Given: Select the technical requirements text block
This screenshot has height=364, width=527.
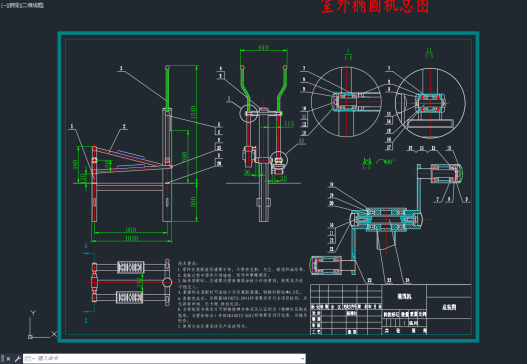Looking at the screenshot, I should 243,294.
